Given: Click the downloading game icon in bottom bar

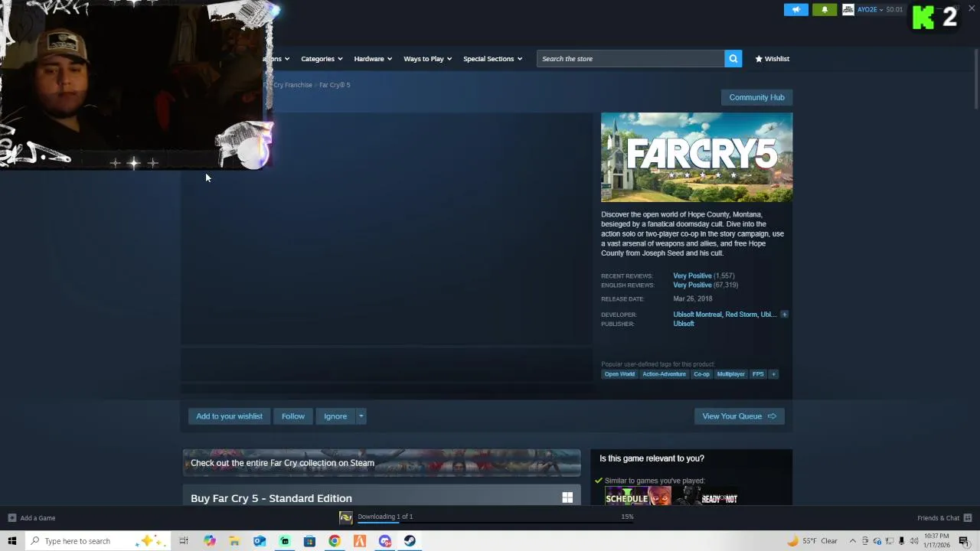Looking at the screenshot, I should 346,518.
